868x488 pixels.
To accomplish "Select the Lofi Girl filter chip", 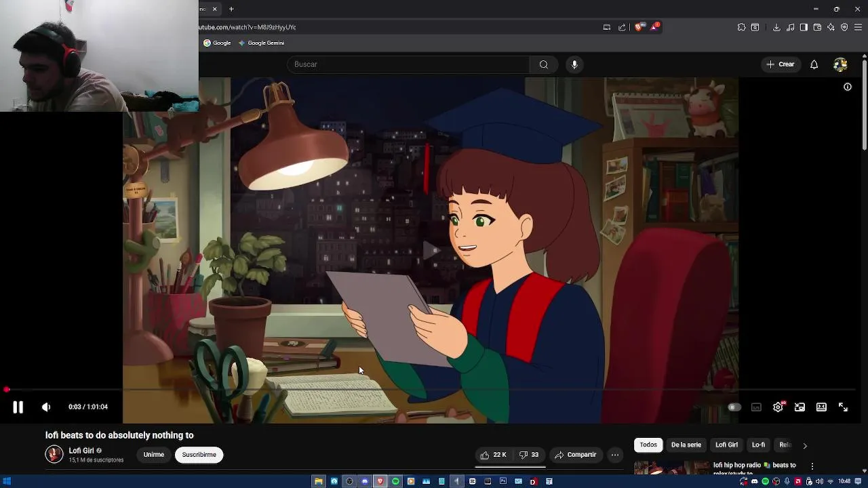I will tap(726, 445).
